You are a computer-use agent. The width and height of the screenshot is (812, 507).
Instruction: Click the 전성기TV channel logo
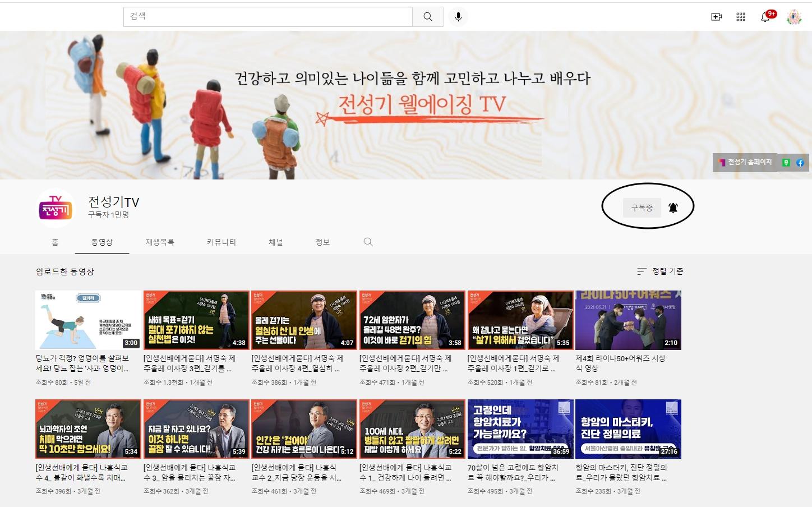pos(55,208)
